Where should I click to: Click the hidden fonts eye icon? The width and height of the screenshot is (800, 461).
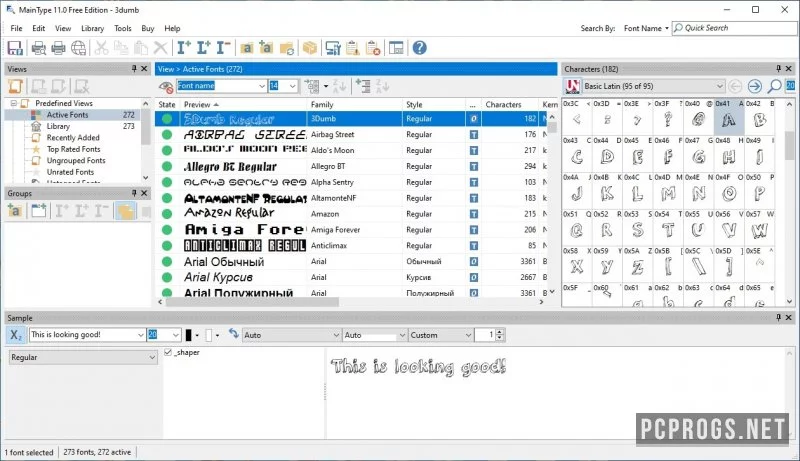tap(166, 86)
